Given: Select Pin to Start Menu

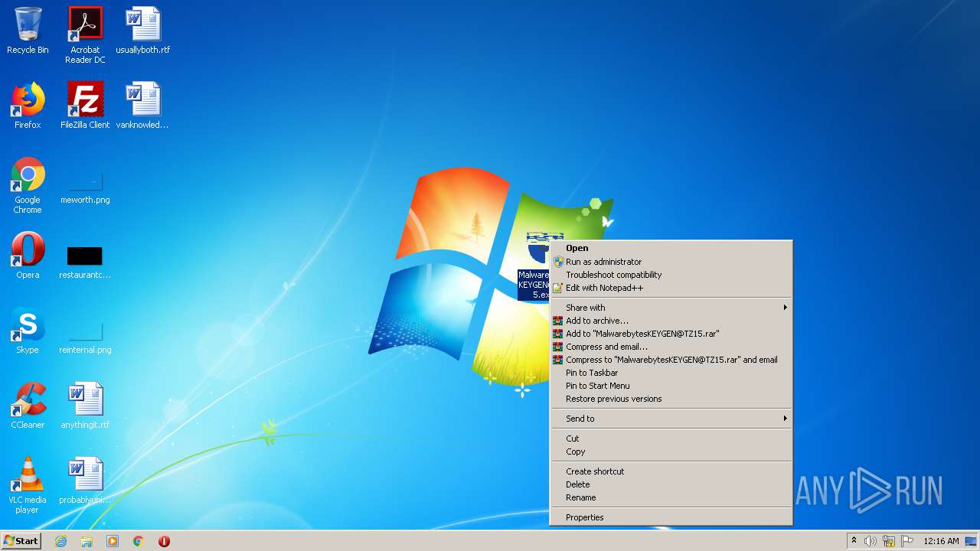Looking at the screenshot, I should pyautogui.click(x=671, y=386).
